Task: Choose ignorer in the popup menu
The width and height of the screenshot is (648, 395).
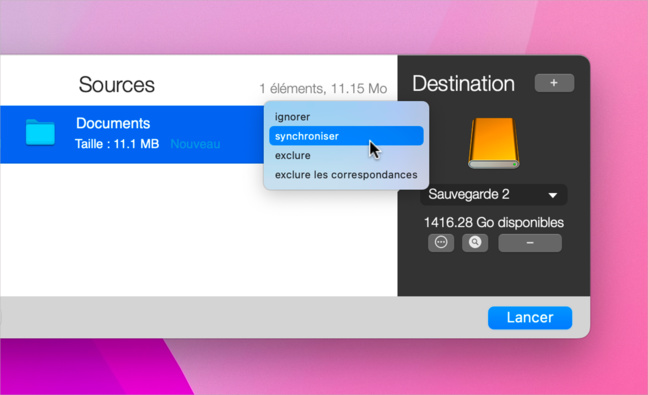Action: (x=346, y=117)
